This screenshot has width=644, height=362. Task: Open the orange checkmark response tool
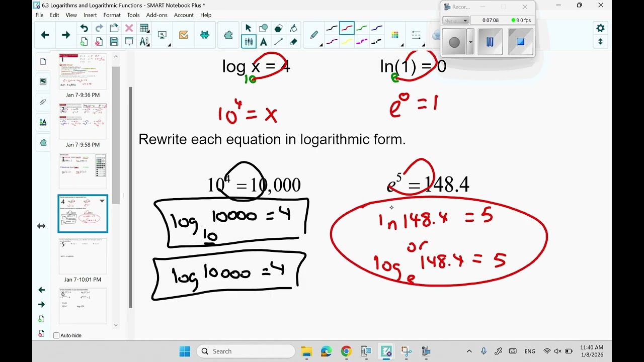(x=184, y=35)
